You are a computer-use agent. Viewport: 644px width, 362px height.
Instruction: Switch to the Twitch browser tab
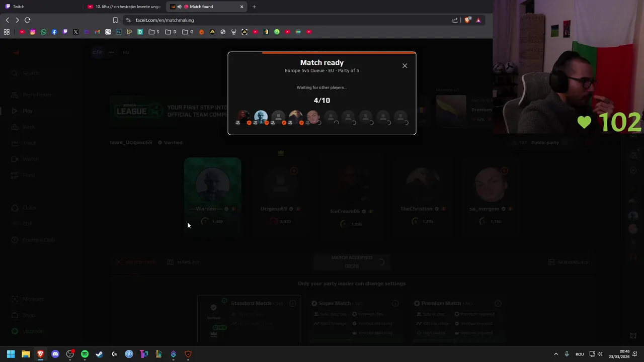(41, 7)
